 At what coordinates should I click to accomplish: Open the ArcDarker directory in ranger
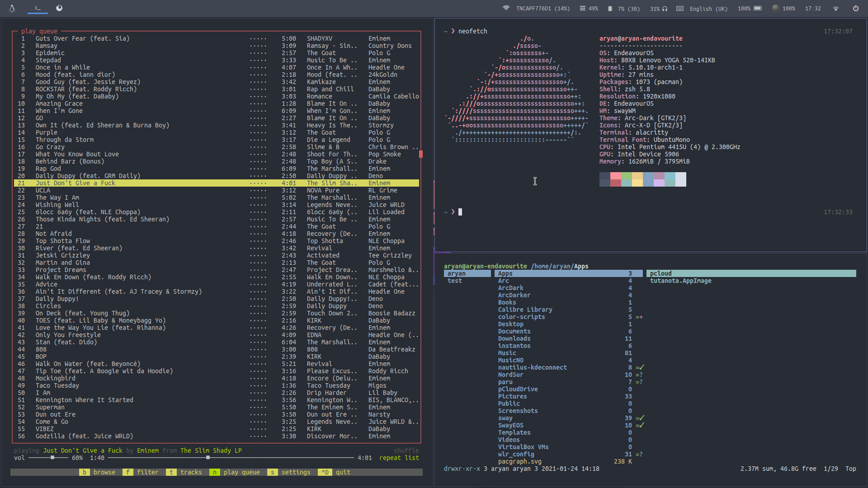tap(569, 295)
